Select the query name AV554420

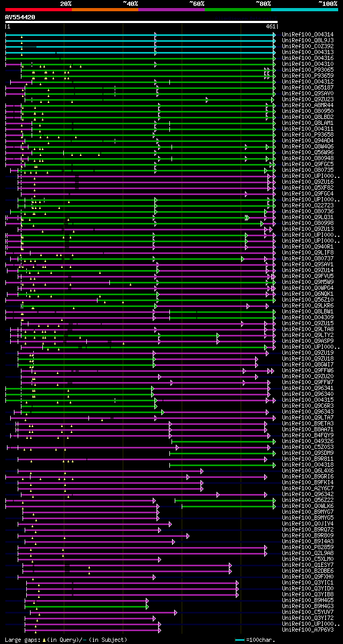pos(20,17)
